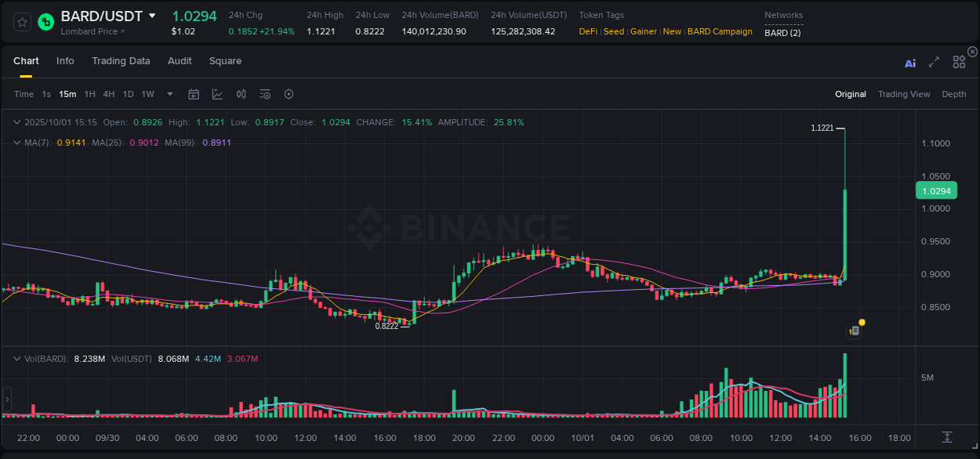Click the candlestick chart type icon

tap(241, 94)
